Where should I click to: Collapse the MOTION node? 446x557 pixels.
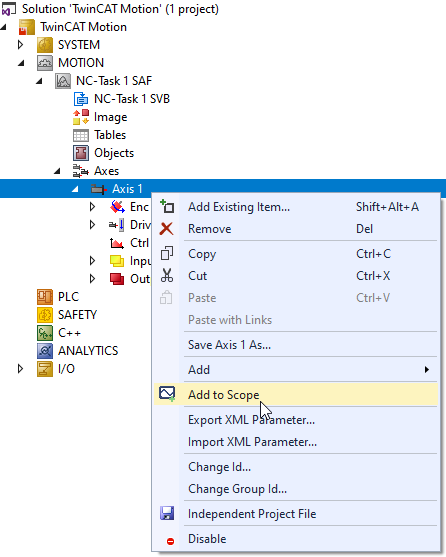21,63
